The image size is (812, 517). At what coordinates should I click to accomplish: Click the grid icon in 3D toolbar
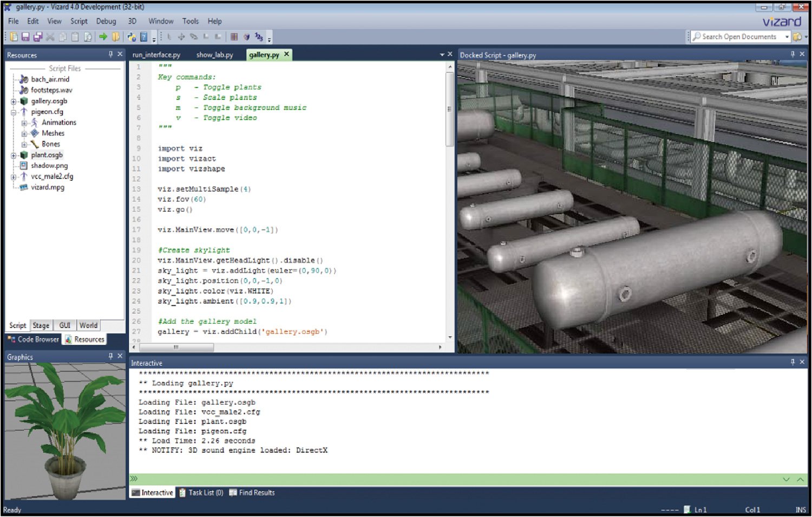[234, 37]
